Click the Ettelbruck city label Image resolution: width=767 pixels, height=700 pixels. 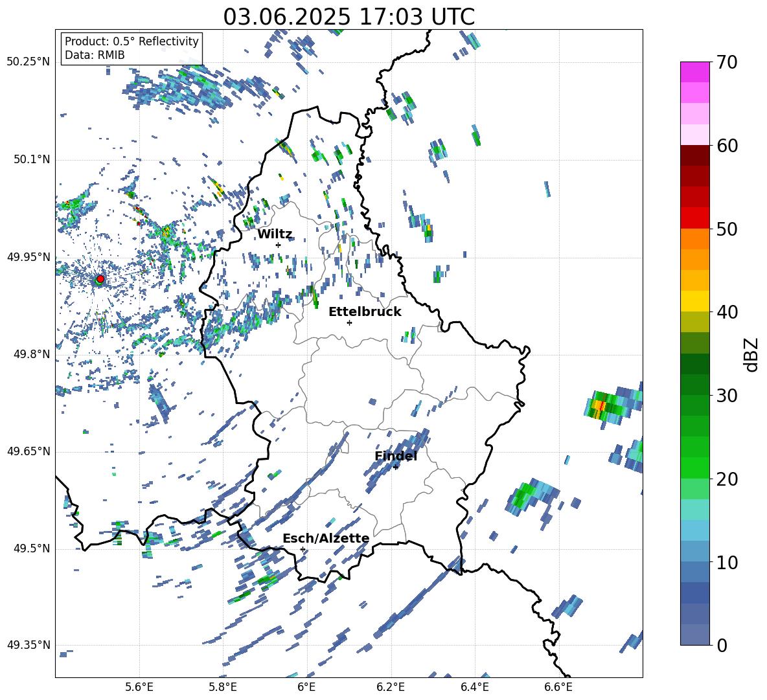[x=365, y=312]
